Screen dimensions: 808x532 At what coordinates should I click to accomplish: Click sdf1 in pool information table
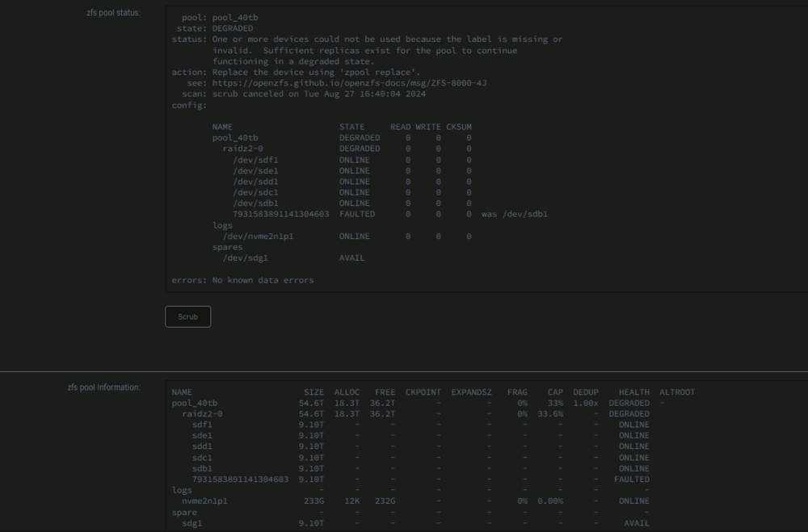[x=202, y=425]
